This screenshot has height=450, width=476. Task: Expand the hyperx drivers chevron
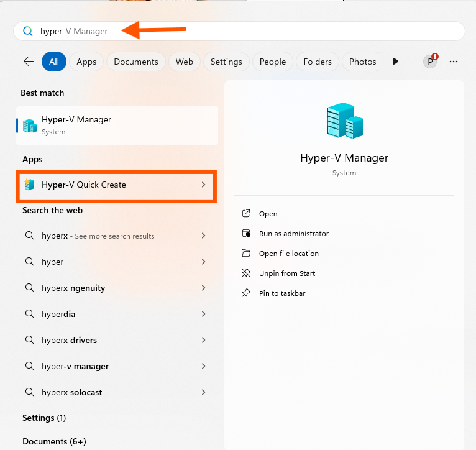203,340
